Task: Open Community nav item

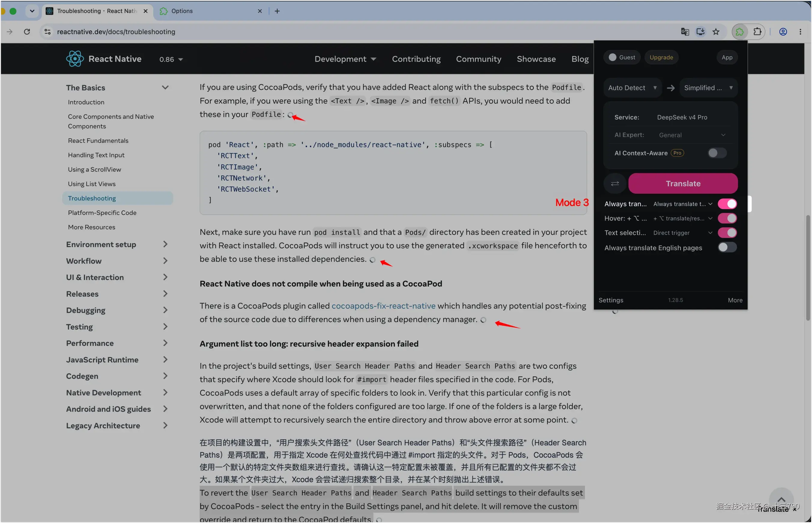Action: pos(478,59)
